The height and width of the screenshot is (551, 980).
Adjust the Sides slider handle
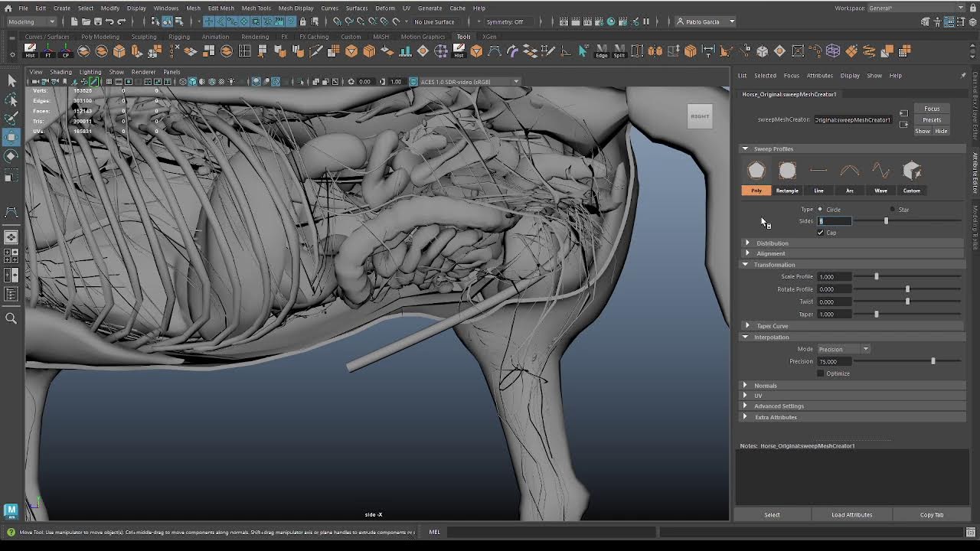tap(886, 221)
